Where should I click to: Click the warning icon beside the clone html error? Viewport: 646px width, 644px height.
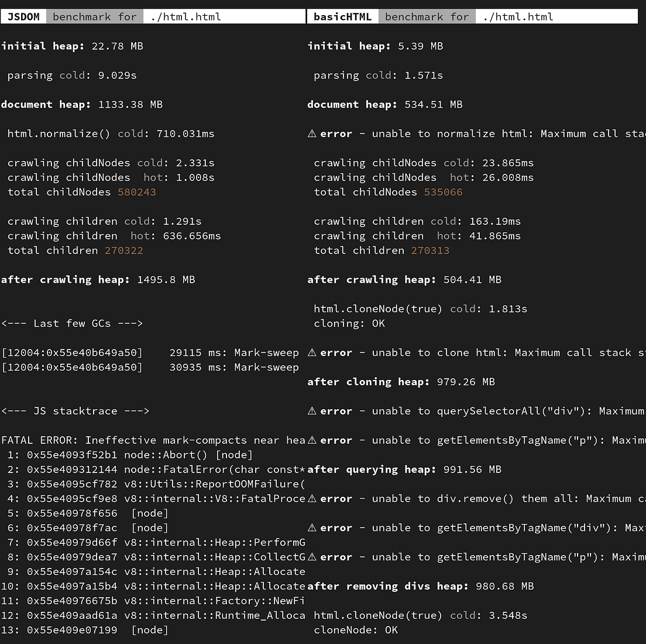pyautogui.click(x=312, y=352)
